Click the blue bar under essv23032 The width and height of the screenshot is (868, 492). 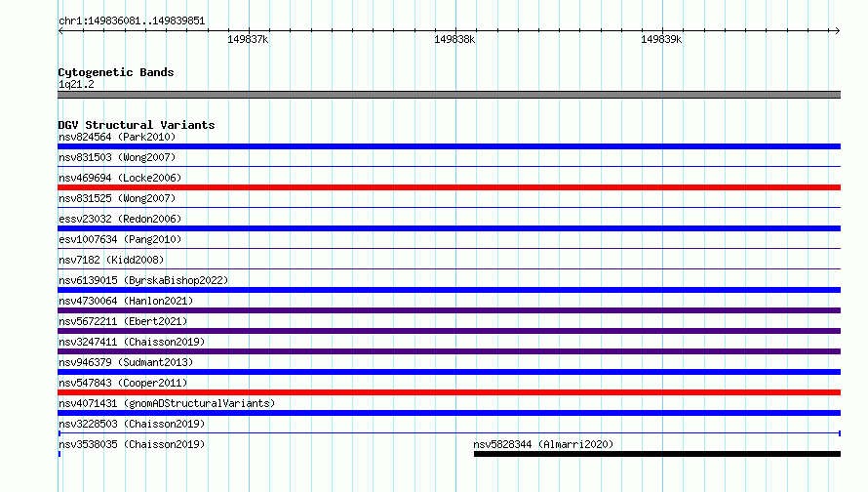[449, 228]
